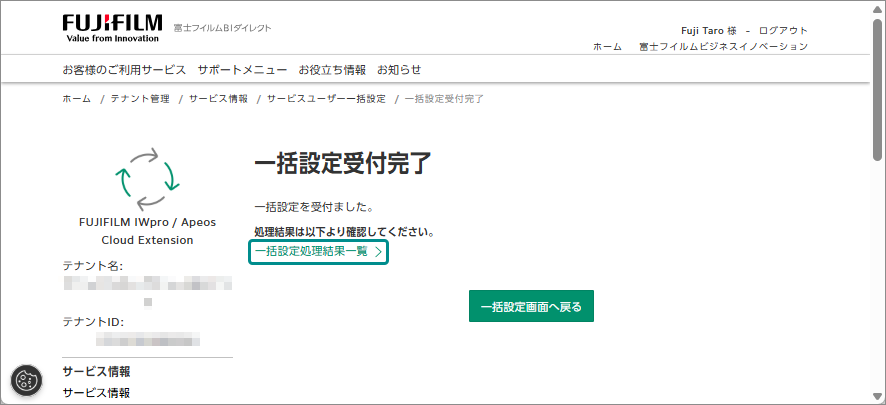
Task: Click 一括設定受付完了 in the breadcrumb
Action: (444, 99)
